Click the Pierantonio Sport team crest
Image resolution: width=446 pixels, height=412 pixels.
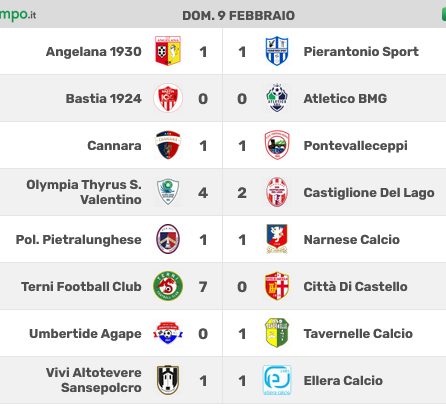pyautogui.click(x=277, y=51)
